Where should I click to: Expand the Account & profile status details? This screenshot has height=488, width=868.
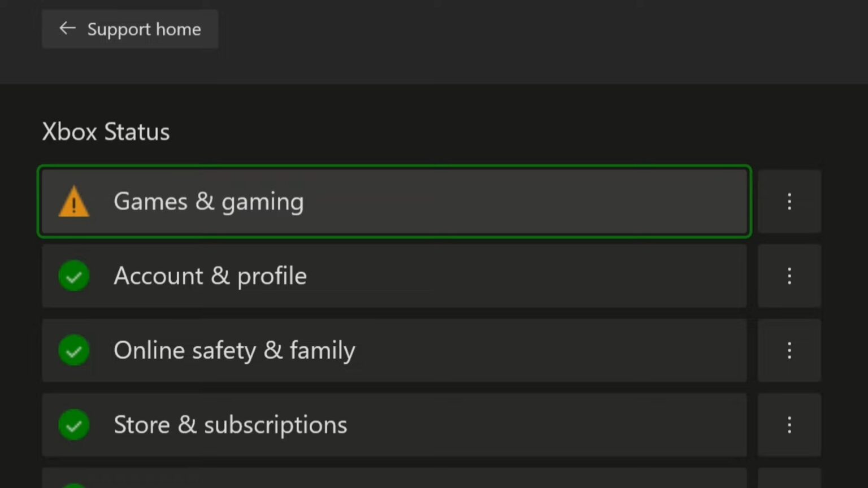coord(394,276)
